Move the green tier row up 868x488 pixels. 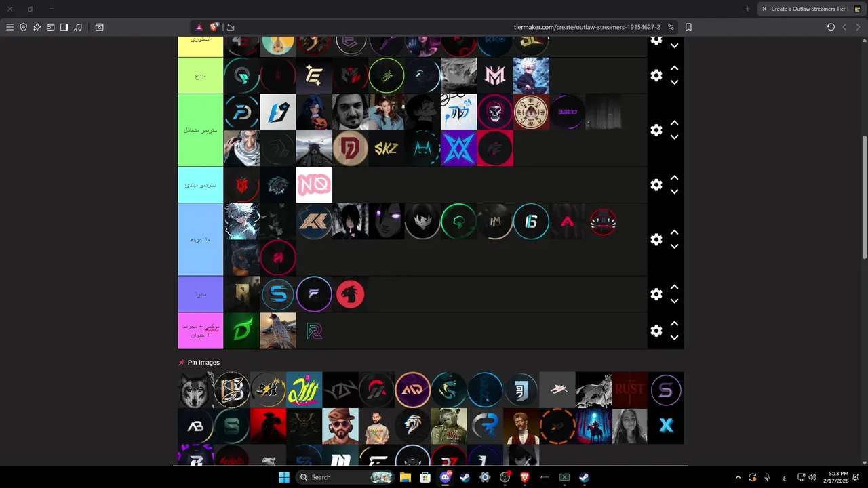click(674, 123)
